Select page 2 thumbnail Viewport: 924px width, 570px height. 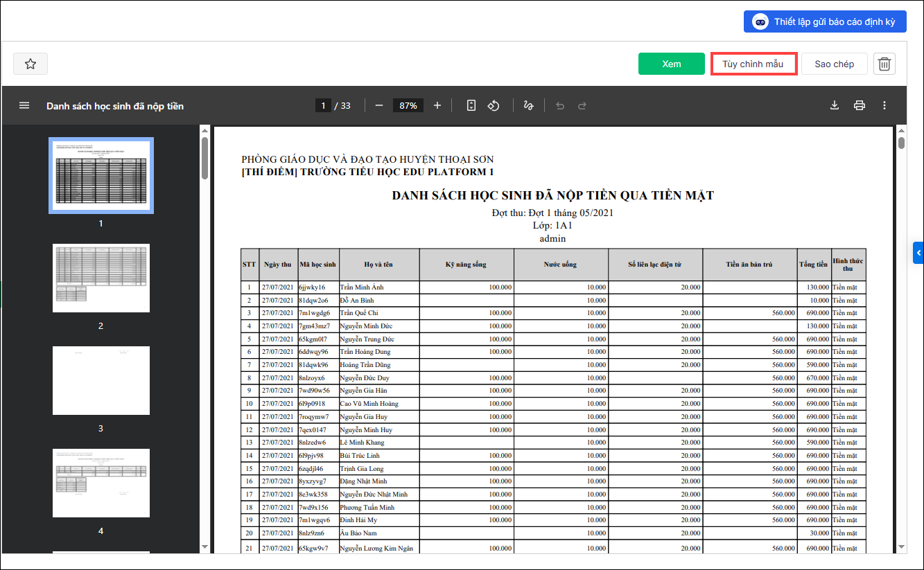coord(101,278)
